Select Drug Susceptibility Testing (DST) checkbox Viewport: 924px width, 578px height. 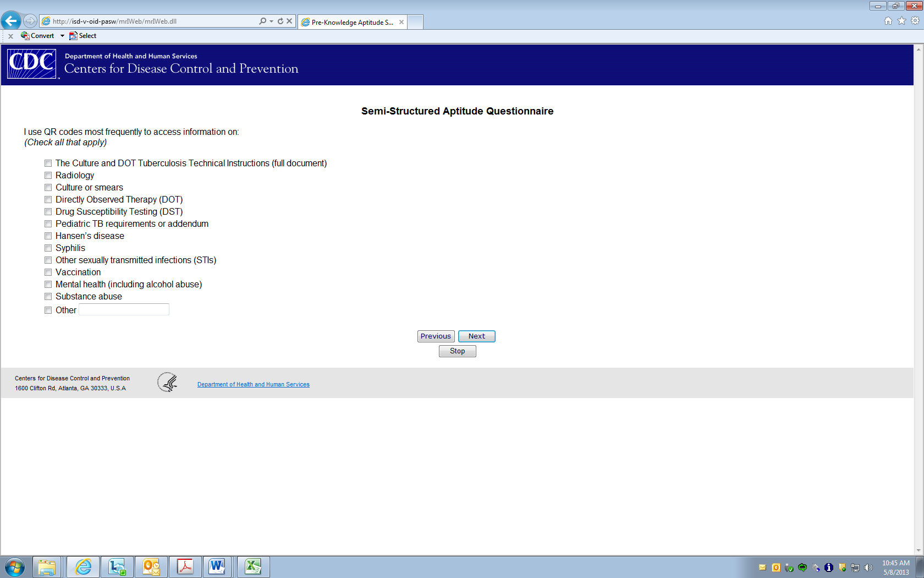tap(48, 212)
